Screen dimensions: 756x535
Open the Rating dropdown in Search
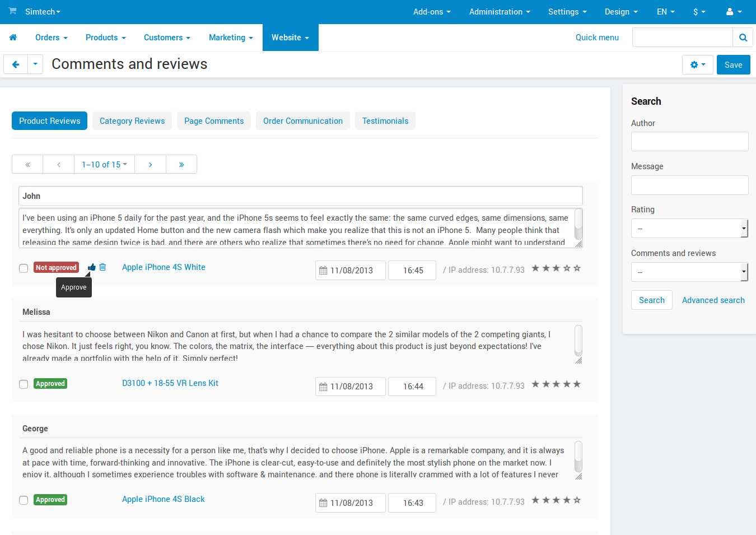tap(689, 228)
